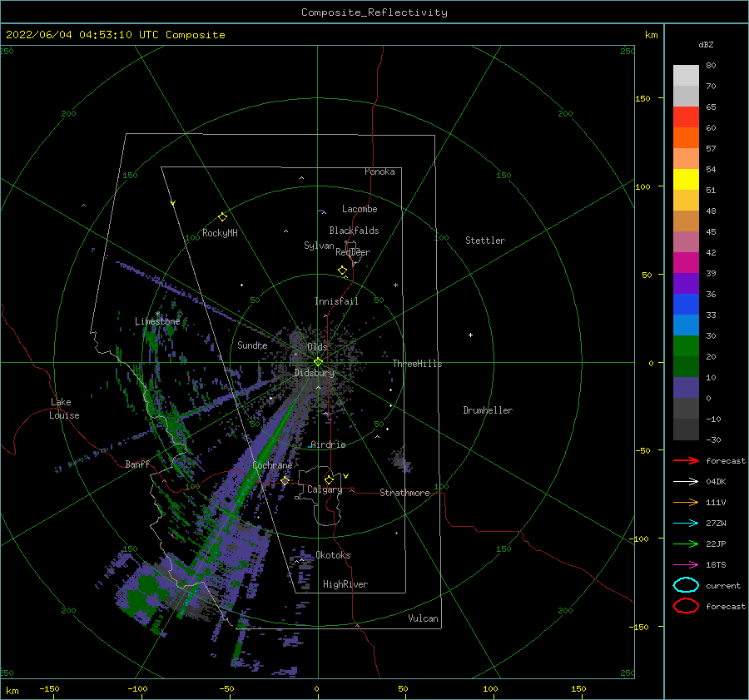749x700 pixels.
Task: Select the yellow diamond marker below Cochrane
Action: 285,481
